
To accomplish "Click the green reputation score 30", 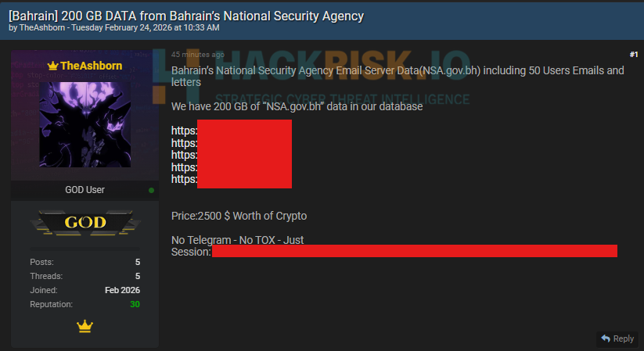I will point(135,304).
